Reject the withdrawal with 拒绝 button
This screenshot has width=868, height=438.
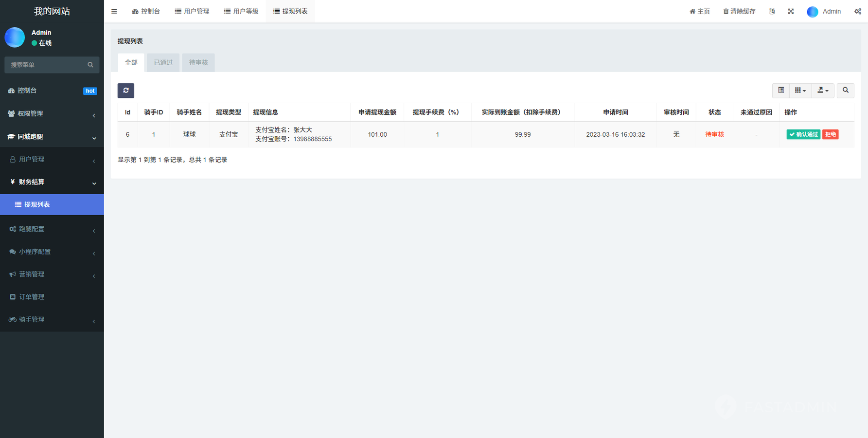[x=830, y=135]
